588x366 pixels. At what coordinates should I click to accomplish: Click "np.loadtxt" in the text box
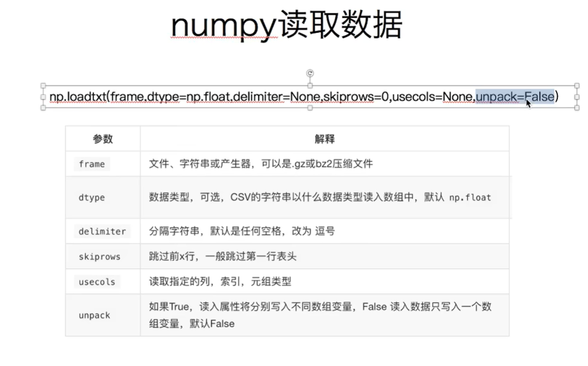point(78,97)
